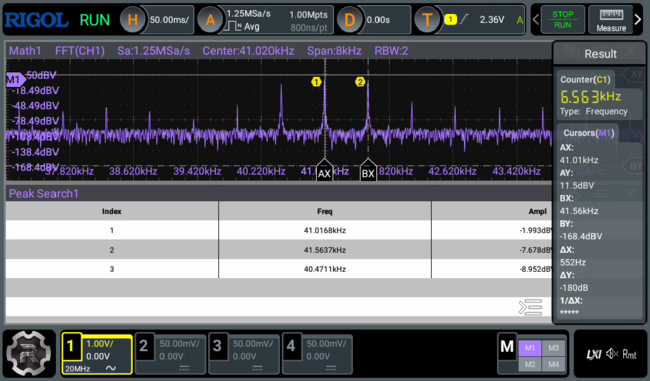This screenshot has width=650, height=381.
Task: Click Cursors(M1) heading
Action: click(x=589, y=133)
